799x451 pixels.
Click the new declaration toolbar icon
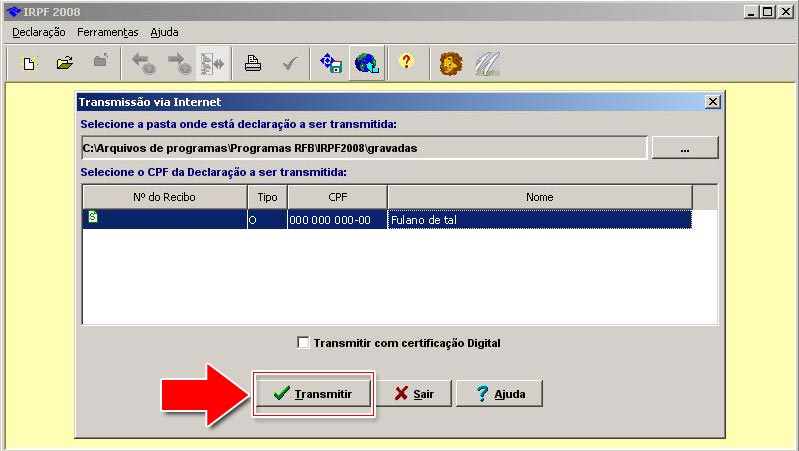[x=30, y=63]
